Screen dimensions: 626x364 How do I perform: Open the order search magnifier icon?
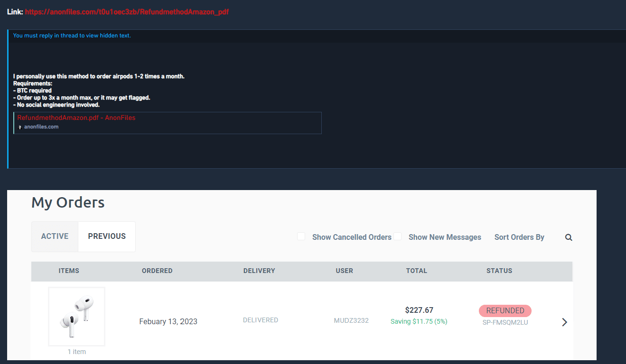click(569, 237)
